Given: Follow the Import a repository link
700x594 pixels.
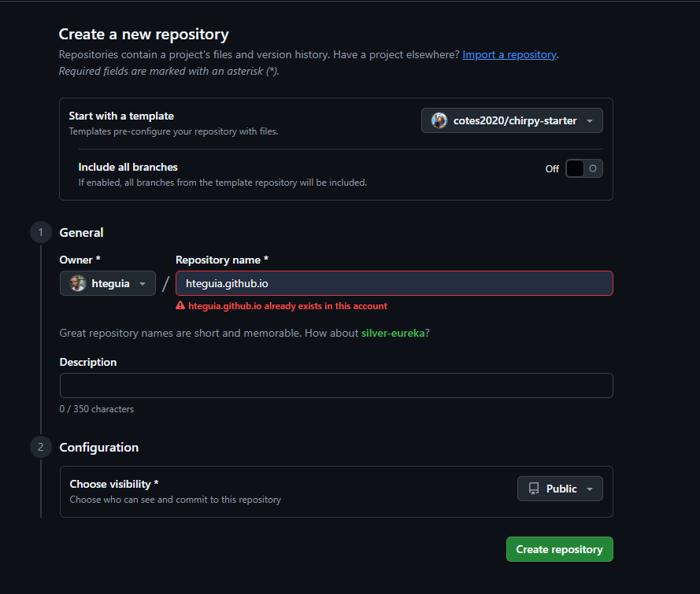Looking at the screenshot, I should 509,54.
